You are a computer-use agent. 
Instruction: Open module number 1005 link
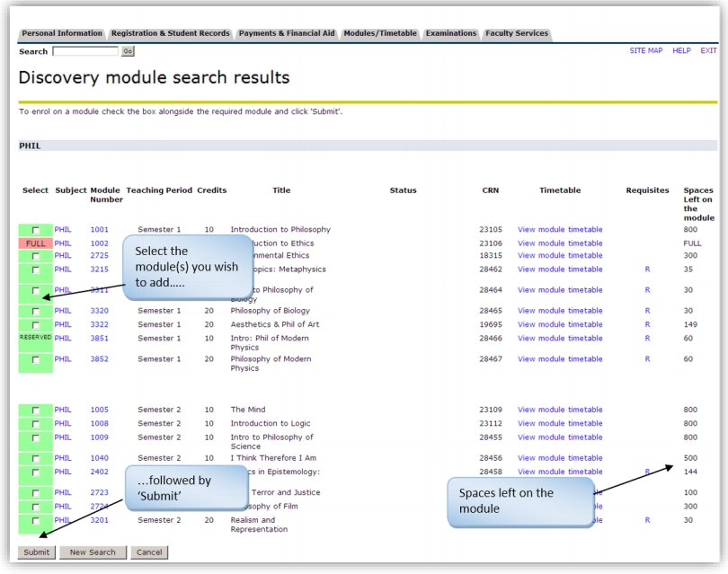pos(100,410)
